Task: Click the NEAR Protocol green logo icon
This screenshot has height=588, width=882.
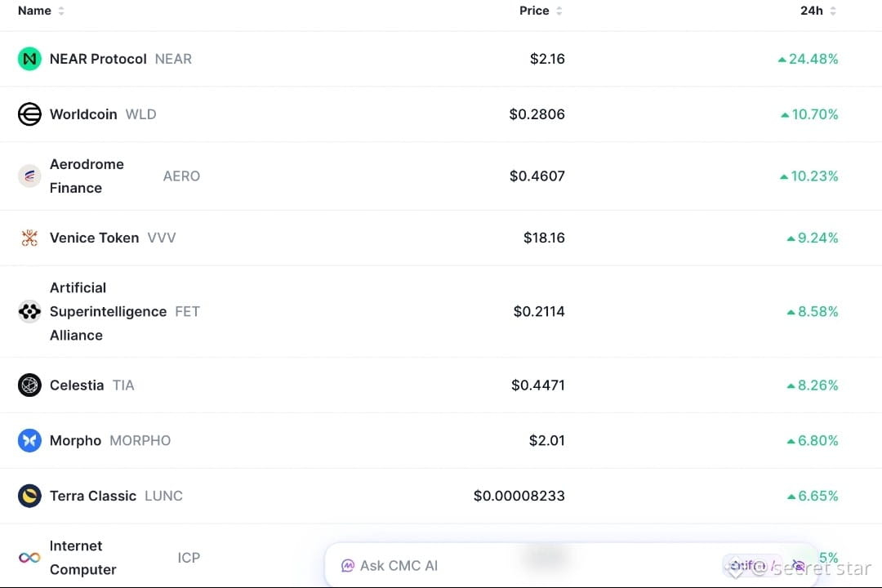Action: click(29, 59)
